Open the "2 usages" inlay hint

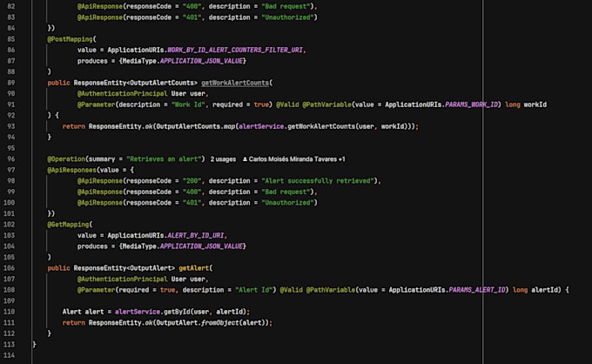coord(223,159)
